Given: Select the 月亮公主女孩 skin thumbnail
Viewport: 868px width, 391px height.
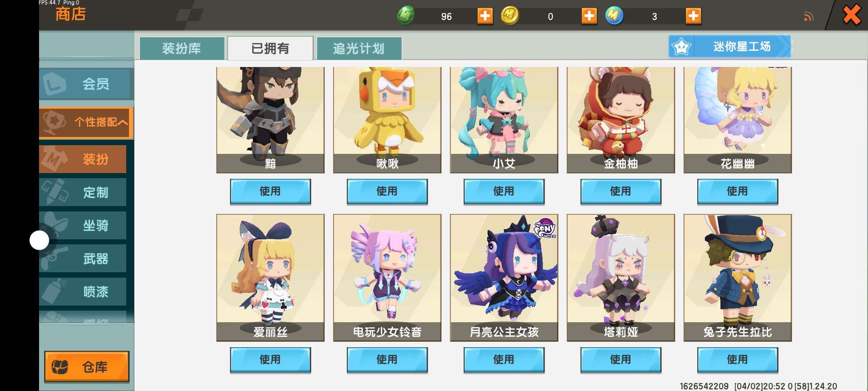Looking at the screenshot, I should pos(504,278).
